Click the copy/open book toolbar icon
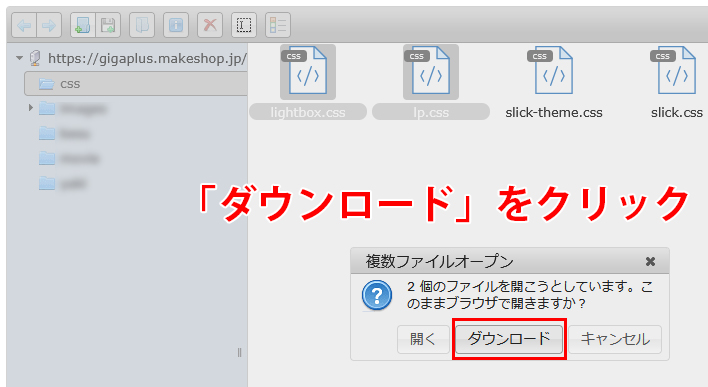Image resolution: width=708 pixels, height=387 pixels. tap(142, 25)
